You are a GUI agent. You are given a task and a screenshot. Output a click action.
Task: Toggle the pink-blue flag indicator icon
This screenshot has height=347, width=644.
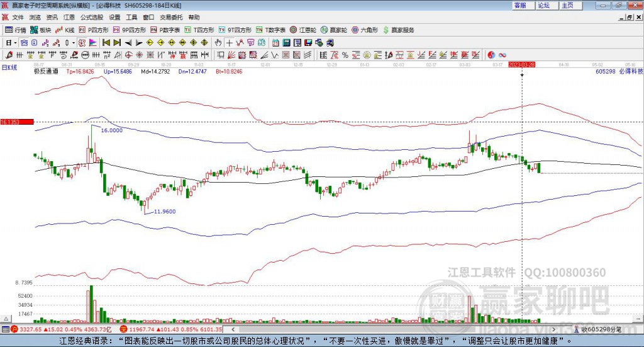point(93,43)
